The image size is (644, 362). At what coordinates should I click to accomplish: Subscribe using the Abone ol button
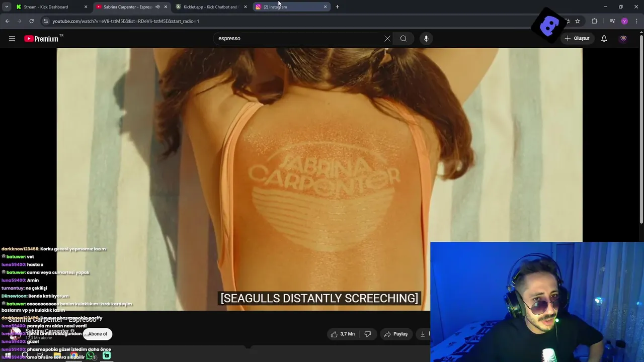click(98, 334)
